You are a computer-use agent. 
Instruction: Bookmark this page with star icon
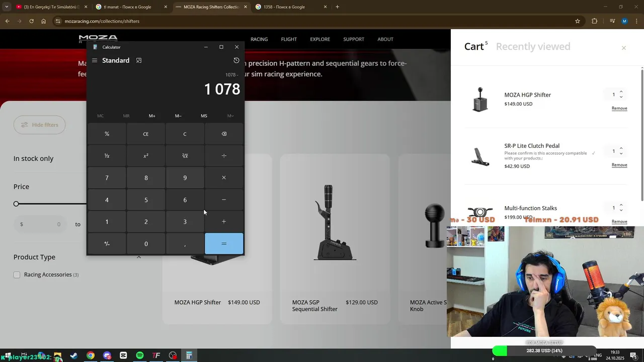point(578,21)
